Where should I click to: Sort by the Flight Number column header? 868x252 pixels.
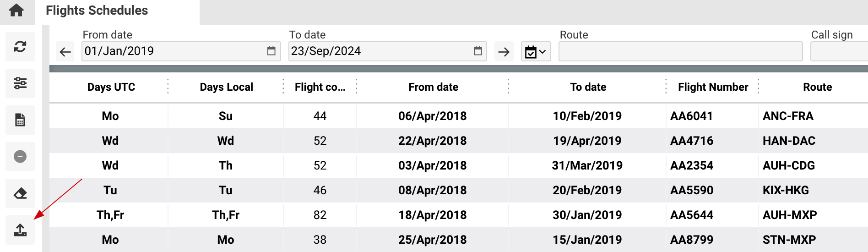point(713,87)
